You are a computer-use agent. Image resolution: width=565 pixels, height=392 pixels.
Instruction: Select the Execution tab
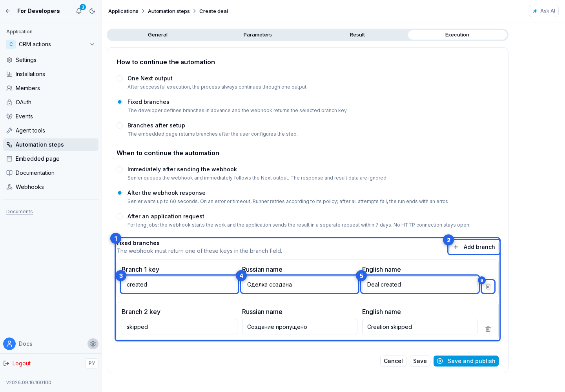pos(457,35)
